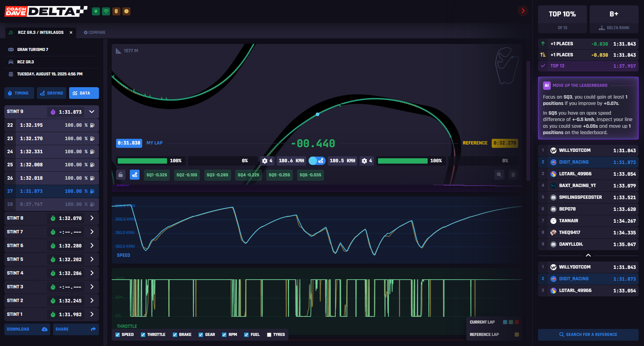Click Search for a Reference button
644x346 pixels.
click(588, 335)
